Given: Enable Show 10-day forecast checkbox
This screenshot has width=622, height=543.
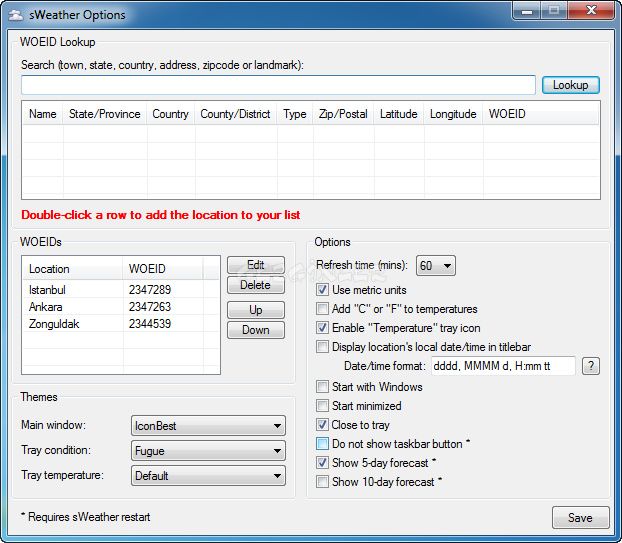Looking at the screenshot, I should pos(322,482).
